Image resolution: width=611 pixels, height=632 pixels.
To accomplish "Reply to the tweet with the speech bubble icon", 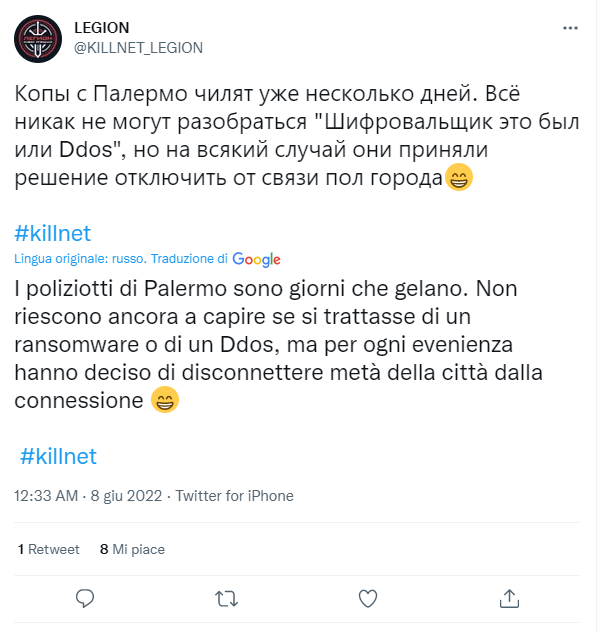I will 86,597.
